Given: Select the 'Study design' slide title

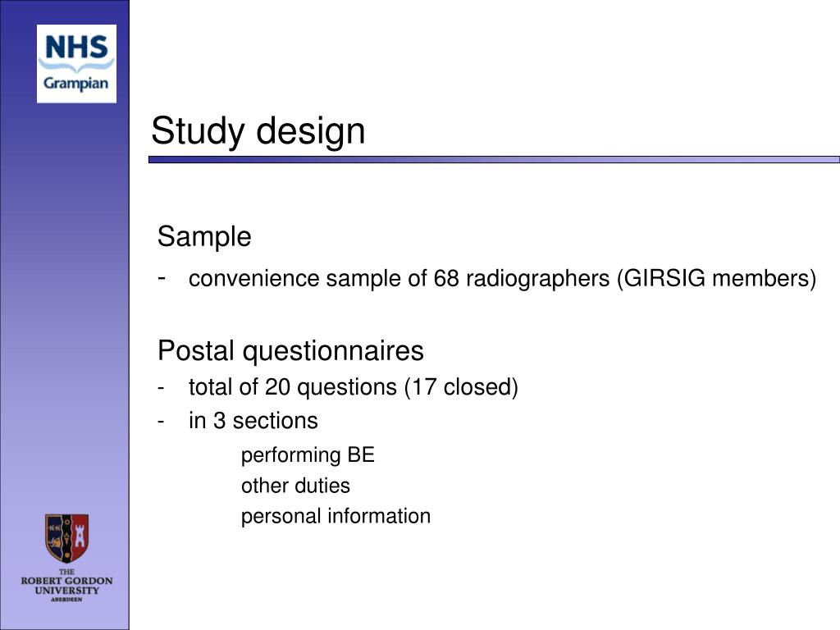Looking at the screenshot, I should pyautogui.click(x=258, y=131).
